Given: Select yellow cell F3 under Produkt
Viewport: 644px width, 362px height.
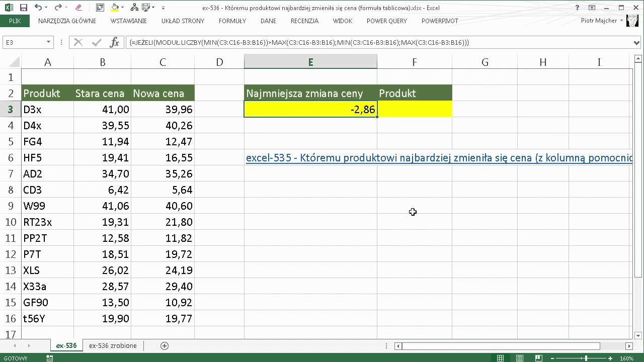Looking at the screenshot, I should tap(414, 109).
